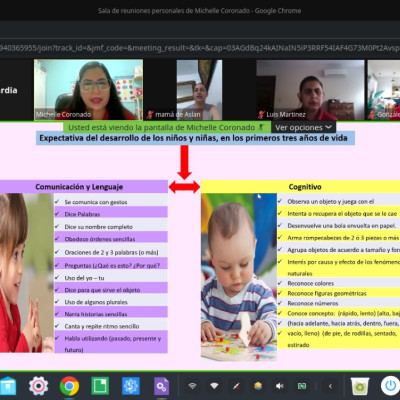400x400 pixels.
Task: Open the purple gears file icon in taskbar
Action: pos(162,386)
